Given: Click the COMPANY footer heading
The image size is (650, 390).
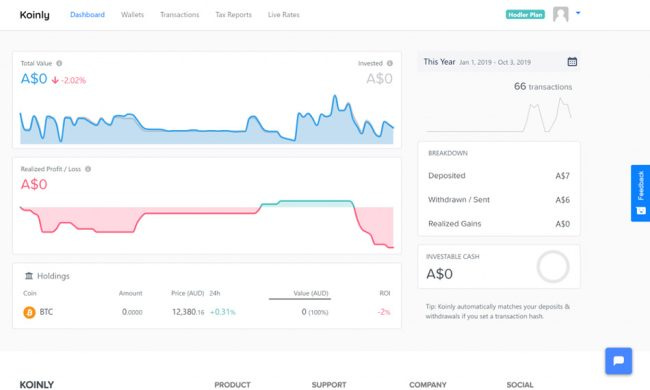Looking at the screenshot, I should click(x=428, y=385).
